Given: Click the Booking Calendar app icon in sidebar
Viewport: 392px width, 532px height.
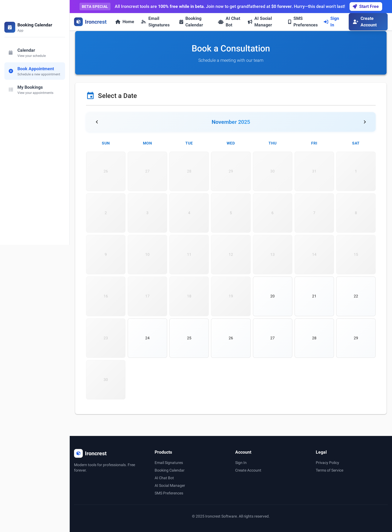Looking at the screenshot, I should point(10,27).
